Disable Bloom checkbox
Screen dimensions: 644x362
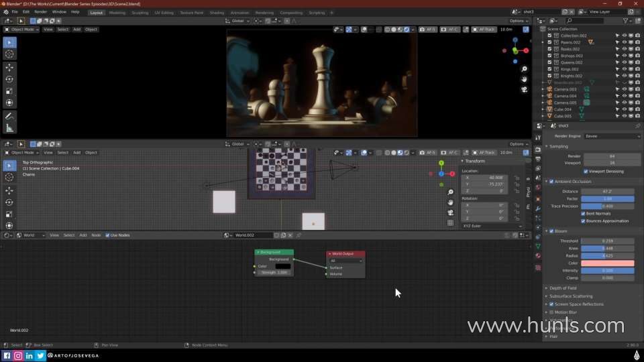(551, 231)
